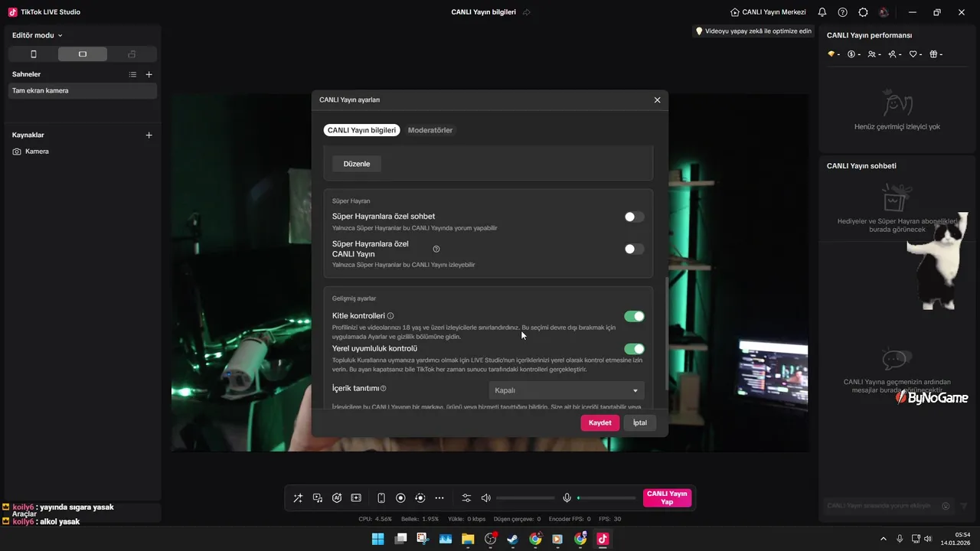Click the gift box icon in performance panel
This screenshot has width=980, height=551.
pos(933,54)
